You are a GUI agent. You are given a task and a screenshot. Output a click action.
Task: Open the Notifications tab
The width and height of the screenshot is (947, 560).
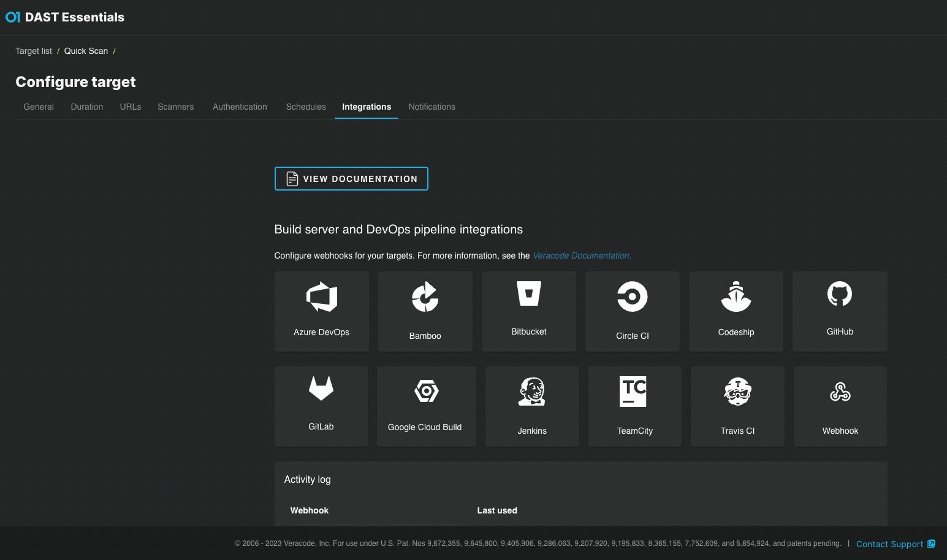tap(432, 107)
